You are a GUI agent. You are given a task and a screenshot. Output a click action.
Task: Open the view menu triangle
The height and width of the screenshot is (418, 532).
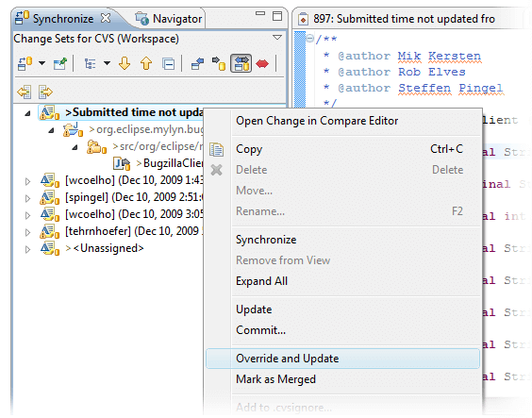(277, 38)
